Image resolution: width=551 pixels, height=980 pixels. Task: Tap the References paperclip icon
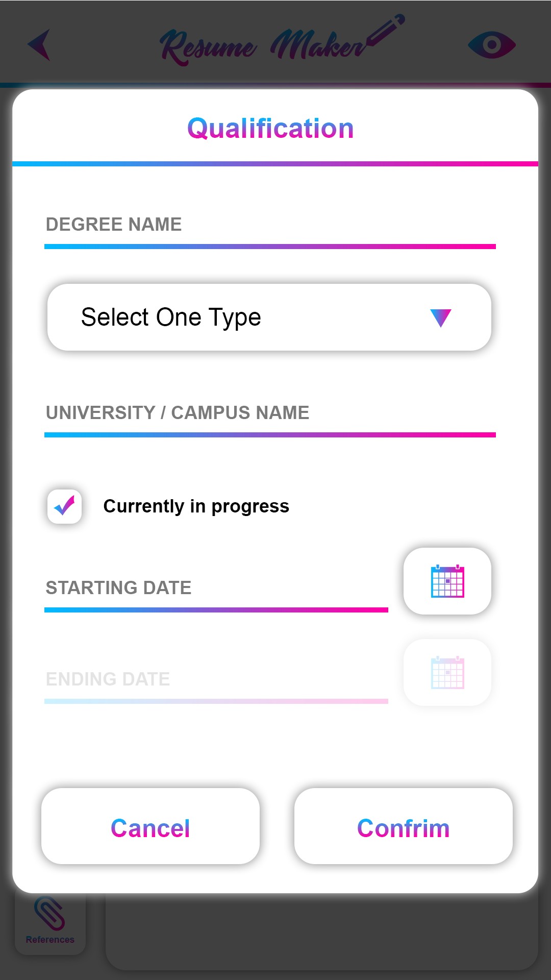pos(49,913)
